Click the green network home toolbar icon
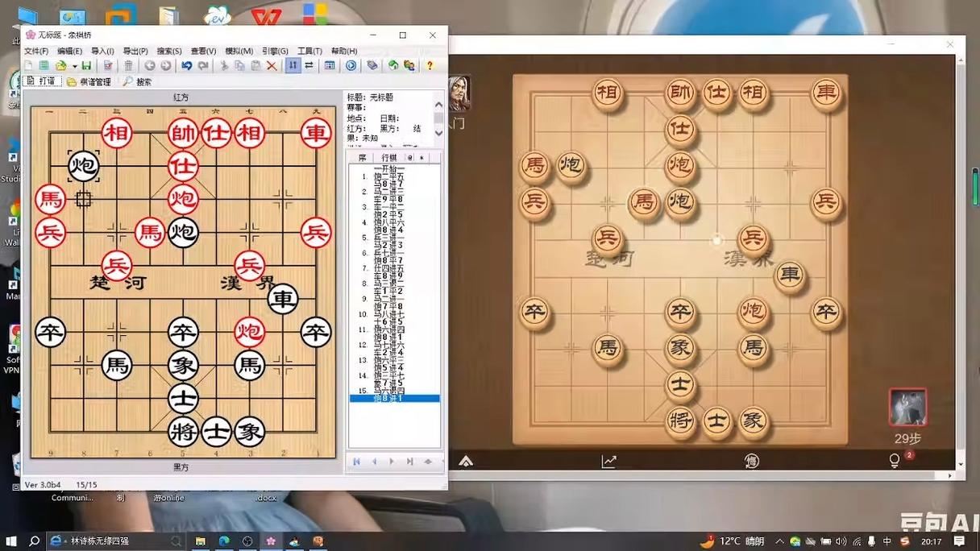 tap(393, 65)
